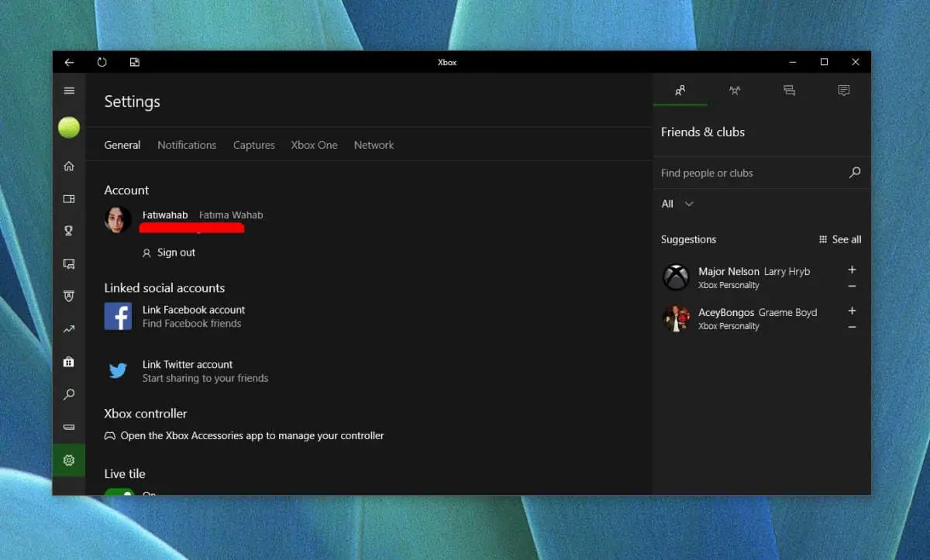The height and width of the screenshot is (560, 930).
Task: Go back with the title bar arrow
Action: [x=69, y=62]
